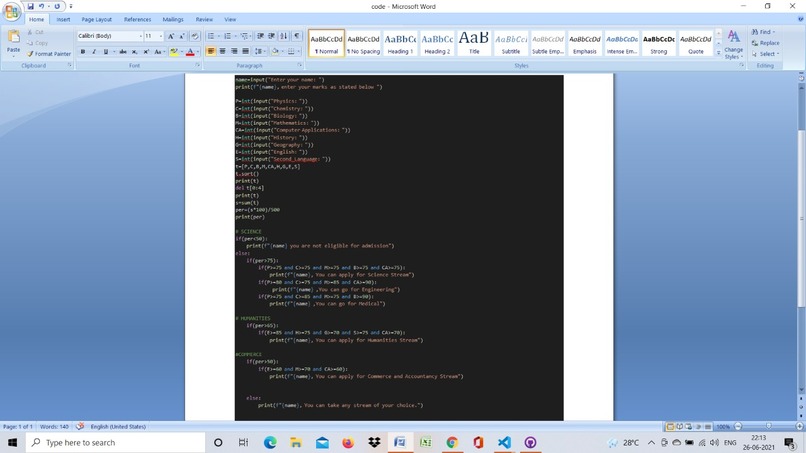Select Center alignment
Viewport: 806px width, 453px height.
click(x=222, y=51)
